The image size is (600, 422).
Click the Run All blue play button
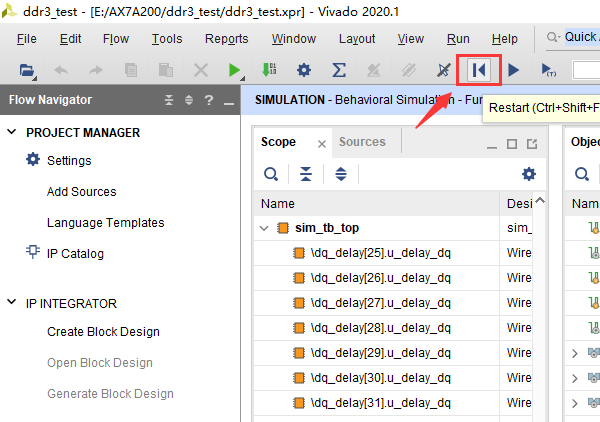point(513,70)
